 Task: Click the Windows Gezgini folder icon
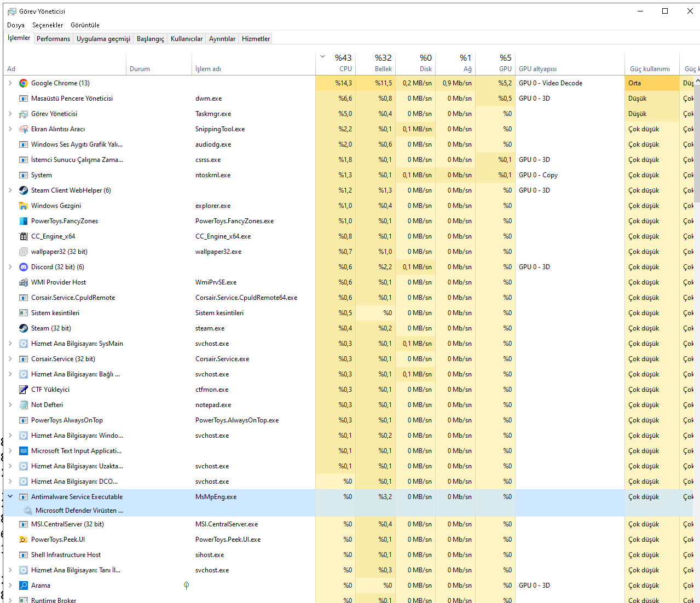[24, 206]
